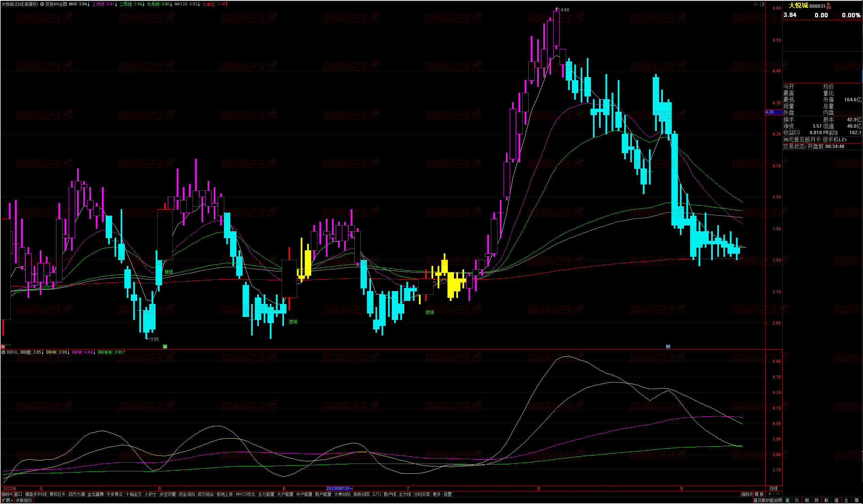Select the 平步青云 indicator tab

[115, 494]
